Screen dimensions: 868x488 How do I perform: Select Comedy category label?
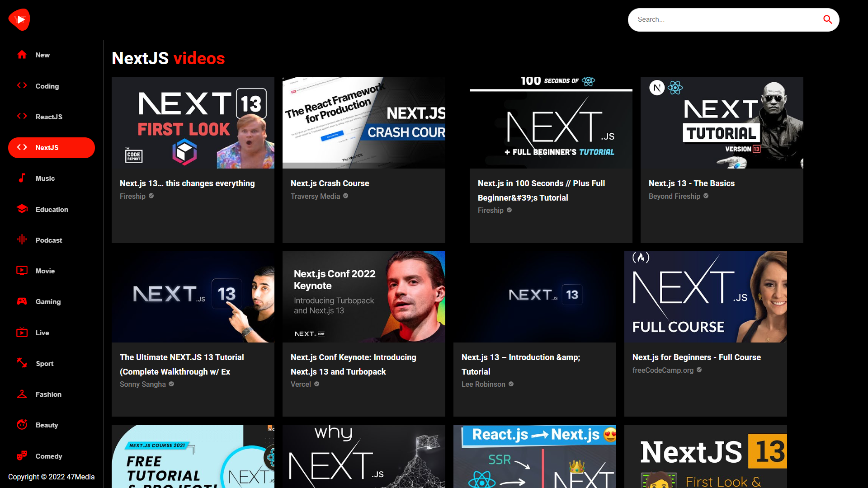(49, 456)
